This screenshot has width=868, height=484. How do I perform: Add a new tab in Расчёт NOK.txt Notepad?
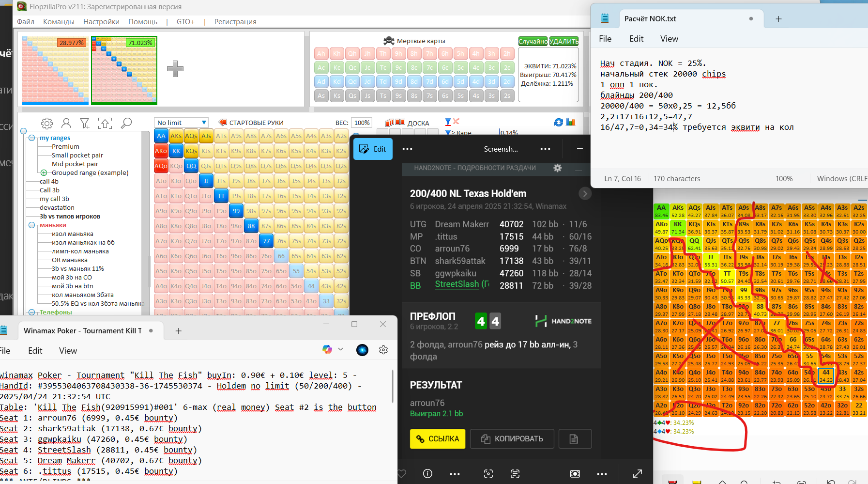point(778,19)
